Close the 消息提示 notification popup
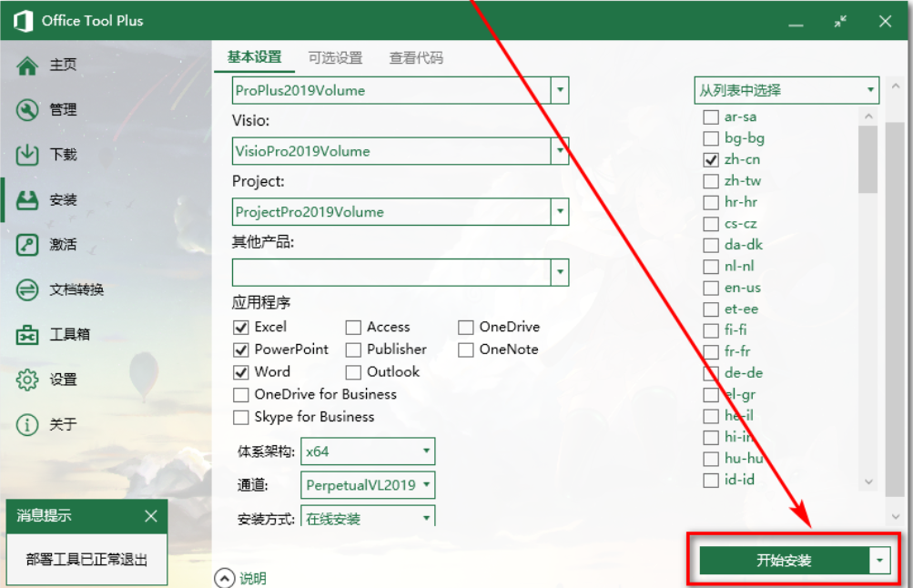The width and height of the screenshot is (913, 588). tap(151, 516)
